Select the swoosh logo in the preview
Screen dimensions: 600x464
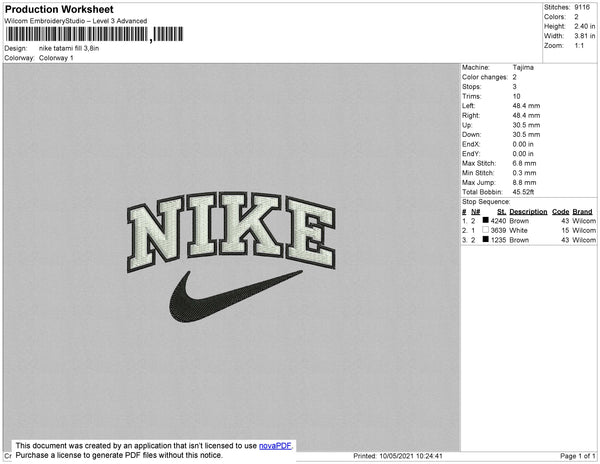tap(235, 296)
